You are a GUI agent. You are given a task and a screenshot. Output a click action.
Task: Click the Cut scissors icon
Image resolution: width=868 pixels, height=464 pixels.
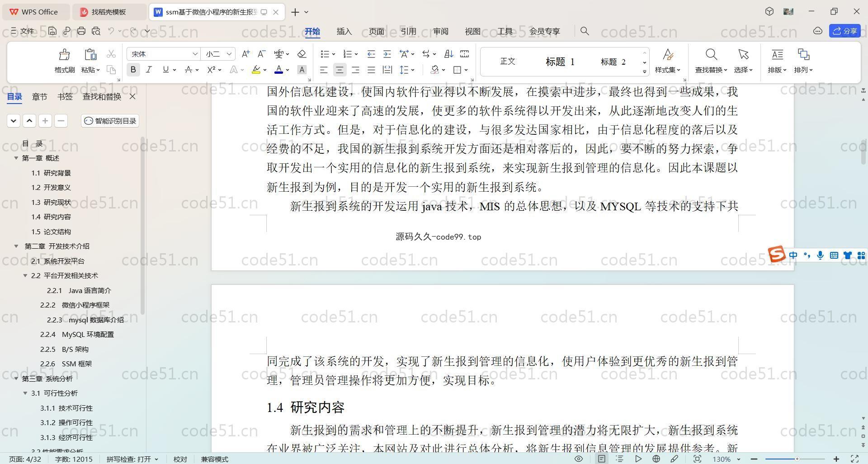pyautogui.click(x=111, y=54)
